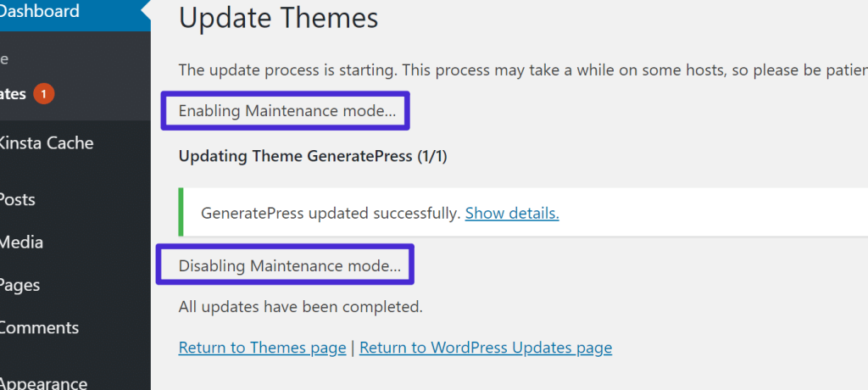868x390 pixels.
Task: Select 'All updates have been completed.' text
Action: (301, 307)
